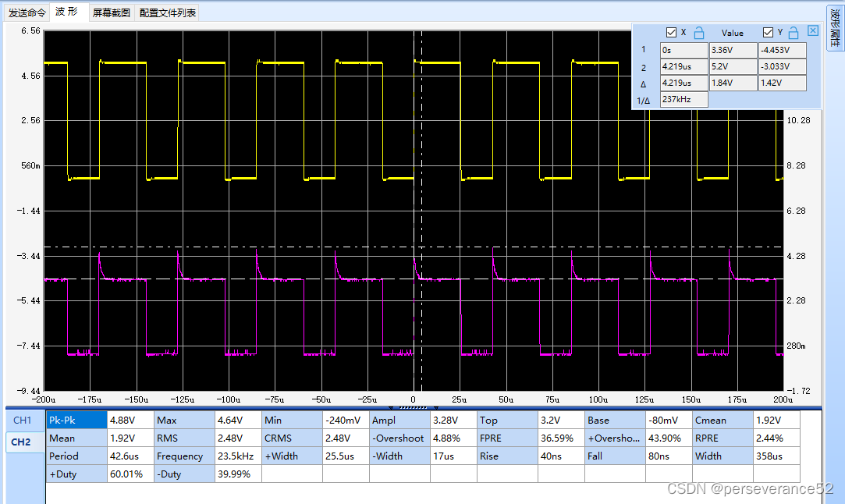
Task: Click the Ampl measurement label
Action: click(399, 420)
